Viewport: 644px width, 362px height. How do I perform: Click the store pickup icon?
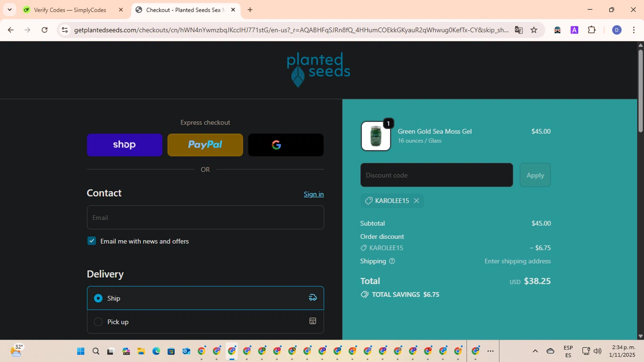point(313,321)
